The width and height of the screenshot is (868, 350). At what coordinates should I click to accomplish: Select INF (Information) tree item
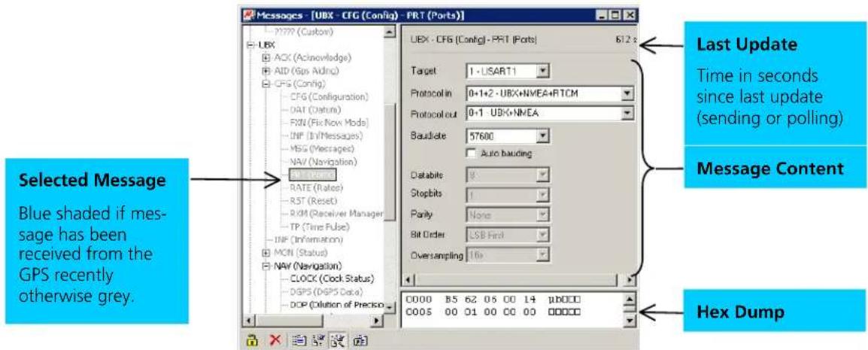pos(308,239)
